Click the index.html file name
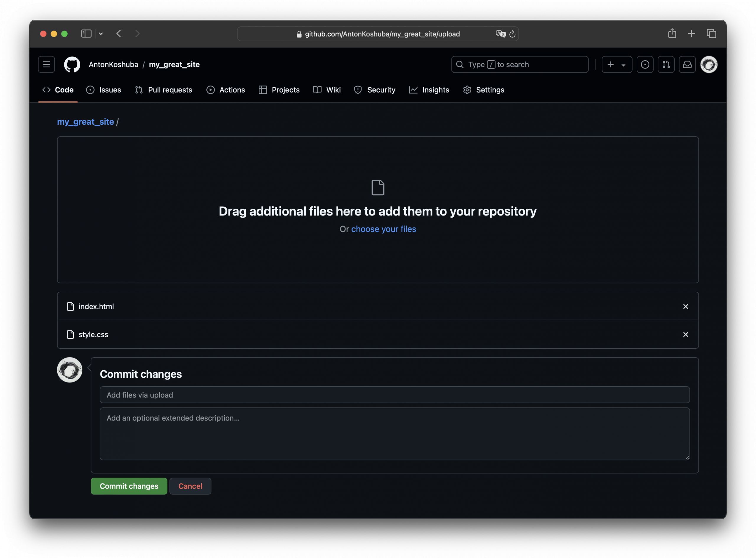The width and height of the screenshot is (756, 558). 96,306
